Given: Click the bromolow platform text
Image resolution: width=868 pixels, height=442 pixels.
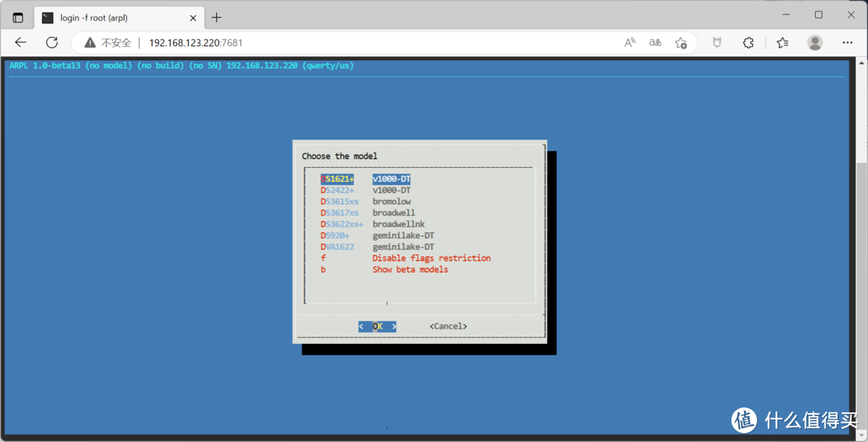Looking at the screenshot, I should point(391,202).
